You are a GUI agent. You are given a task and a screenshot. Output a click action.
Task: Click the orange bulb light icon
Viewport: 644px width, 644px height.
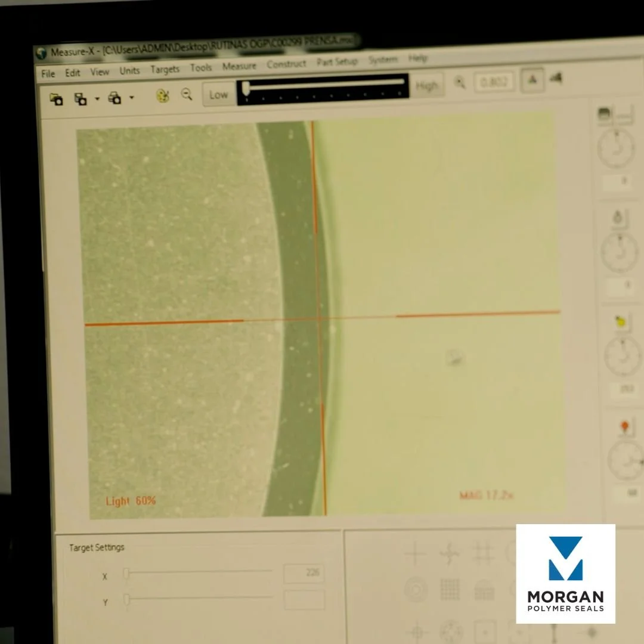click(x=625, y=427)
